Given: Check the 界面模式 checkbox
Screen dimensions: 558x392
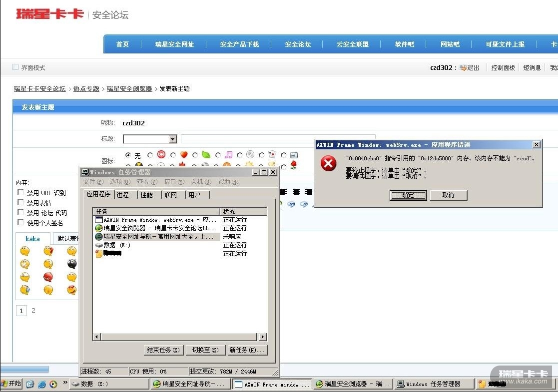Looking at the screenshot, I should point(15,67).
